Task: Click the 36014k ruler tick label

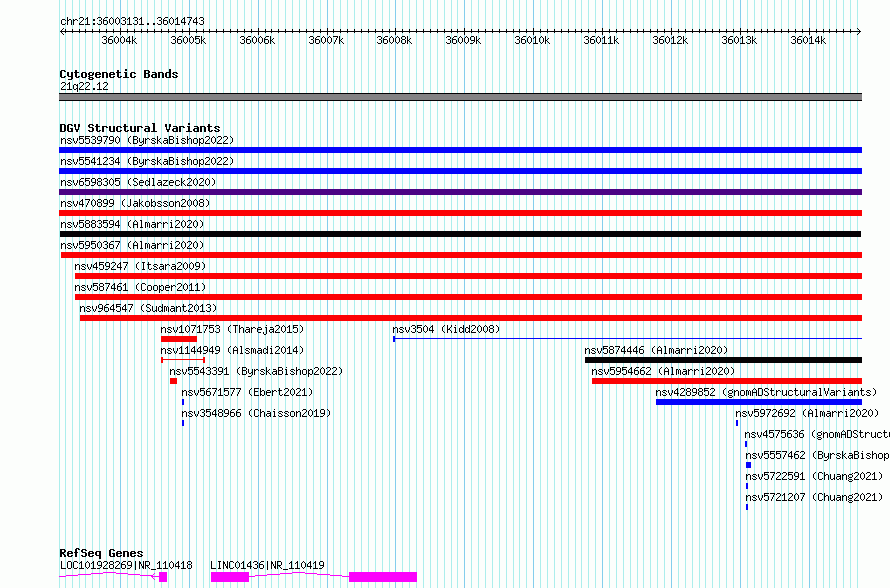Action: click(808, 40)
